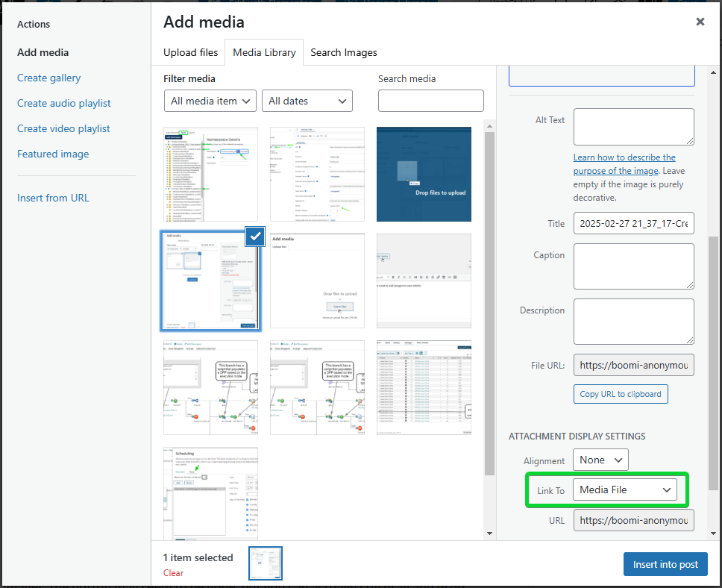The height and width of the screenshot is (588, 722).
Task: Click the Alt Text field
Action: click(633, 127)
